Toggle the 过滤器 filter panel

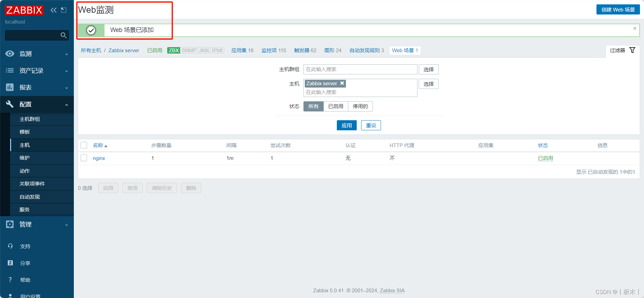[x=622, y=50]
